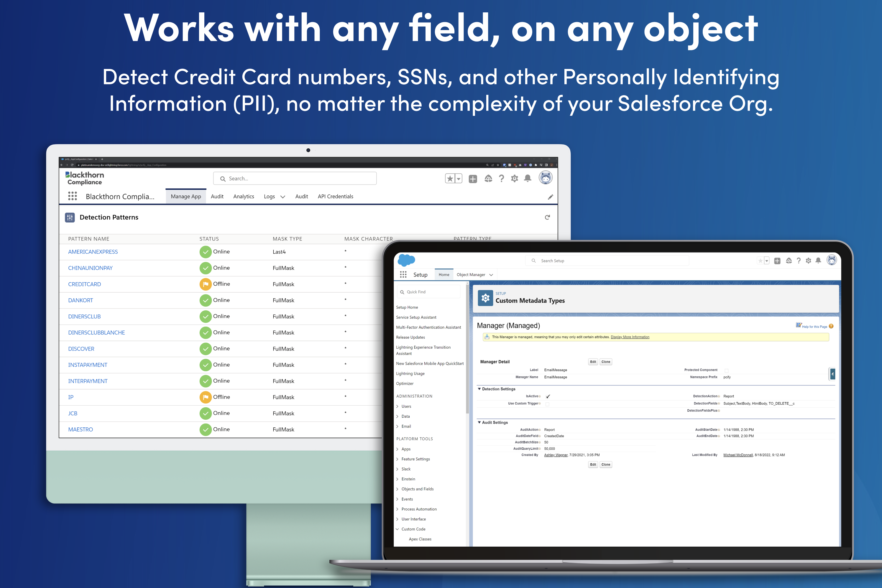Toggle the Use Custom Trigger checkbox
Viewport: 882px width, 588px height.
point(547,404)
